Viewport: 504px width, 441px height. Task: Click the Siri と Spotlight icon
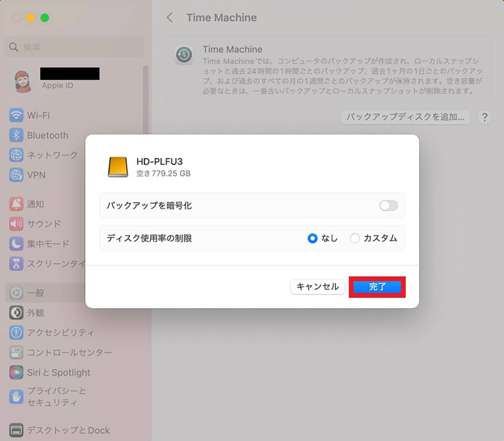click(16, 372)
